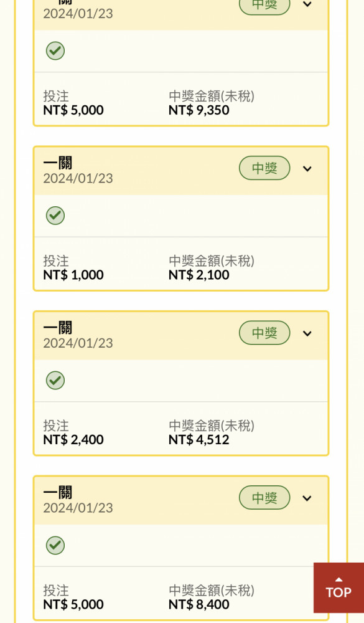Click the bet amount NT$ 1,000
Screen dimensions: 364x623
point(73,275)
